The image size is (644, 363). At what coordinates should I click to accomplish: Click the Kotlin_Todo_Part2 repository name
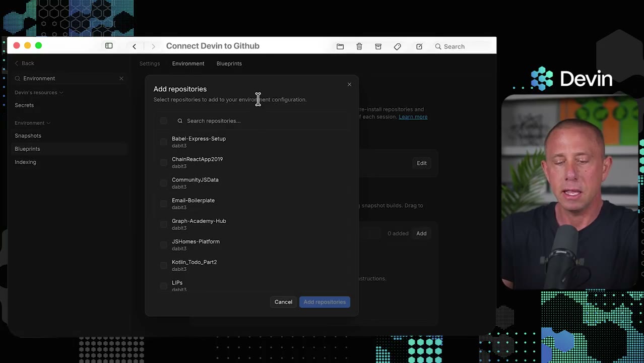[194, 262]
